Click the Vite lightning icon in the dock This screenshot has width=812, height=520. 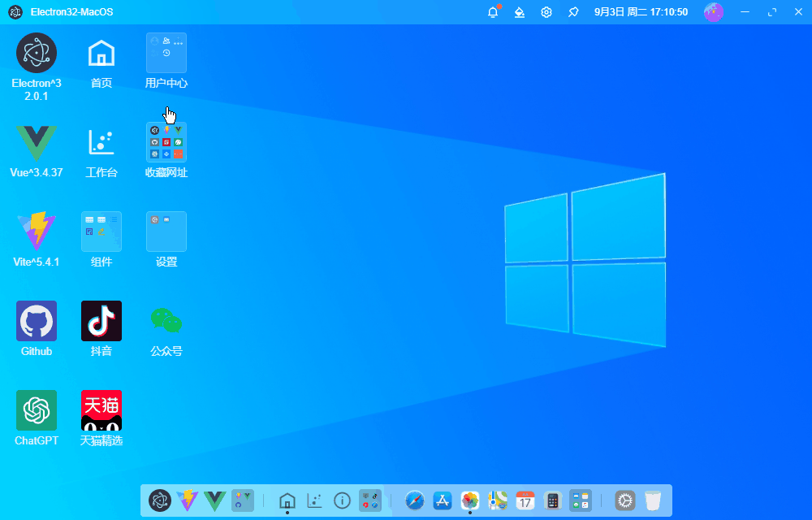click(x=187, y=500)
